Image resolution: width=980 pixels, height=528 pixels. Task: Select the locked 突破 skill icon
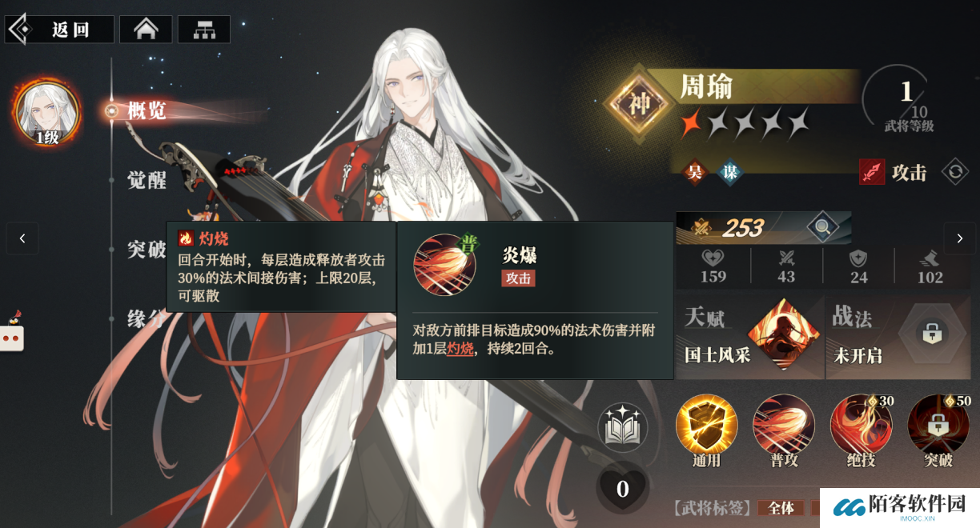point(938,426)
